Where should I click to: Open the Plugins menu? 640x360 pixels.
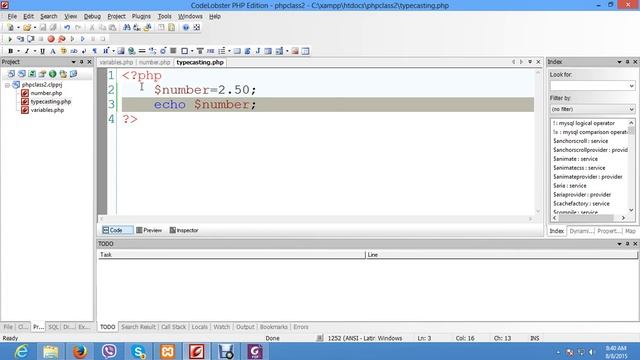coord(141,16)
